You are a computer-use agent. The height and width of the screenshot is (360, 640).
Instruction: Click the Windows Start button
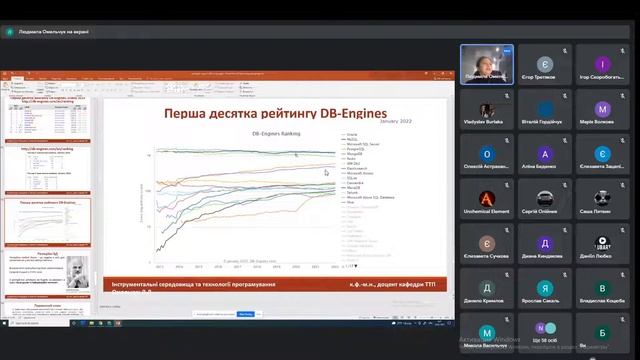(4, 323)
